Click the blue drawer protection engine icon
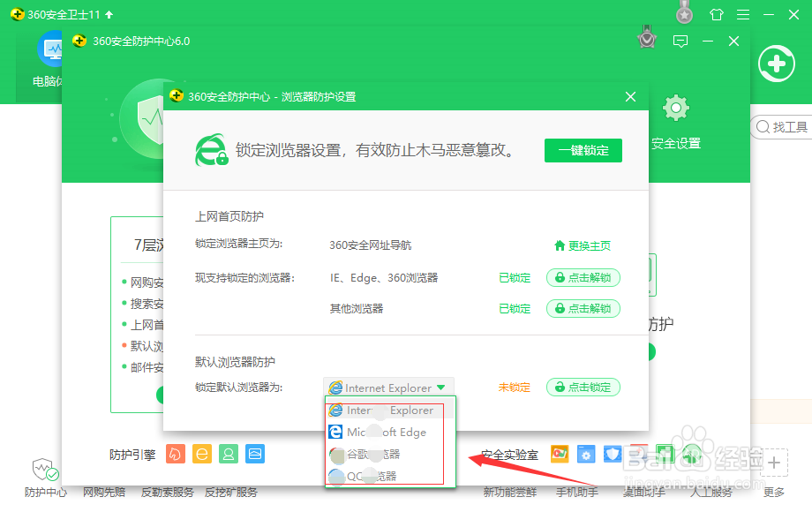This screenshot has height=512, width=812. (255, 454)
